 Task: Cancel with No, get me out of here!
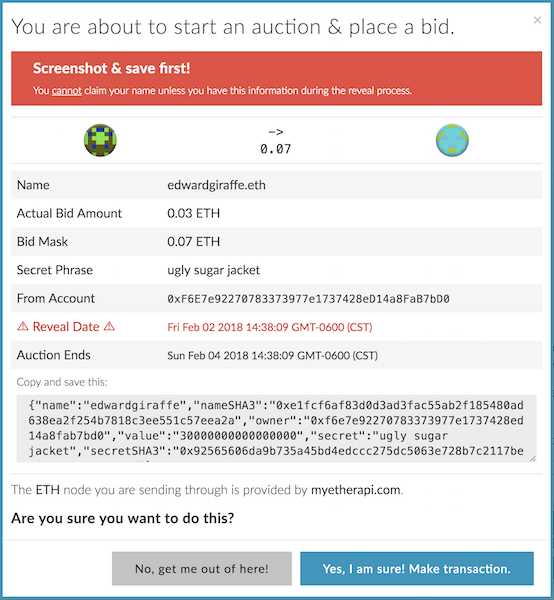[202, 568]
